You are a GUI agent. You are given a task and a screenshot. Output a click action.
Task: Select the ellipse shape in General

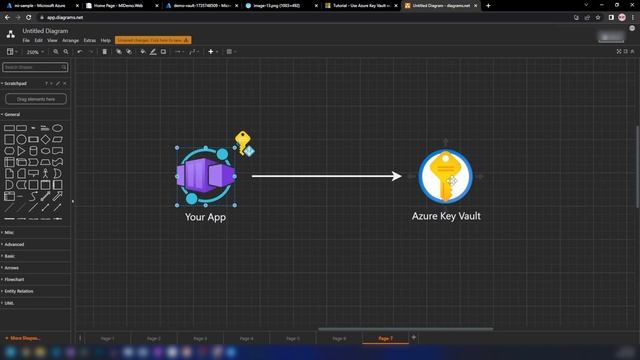58,128
